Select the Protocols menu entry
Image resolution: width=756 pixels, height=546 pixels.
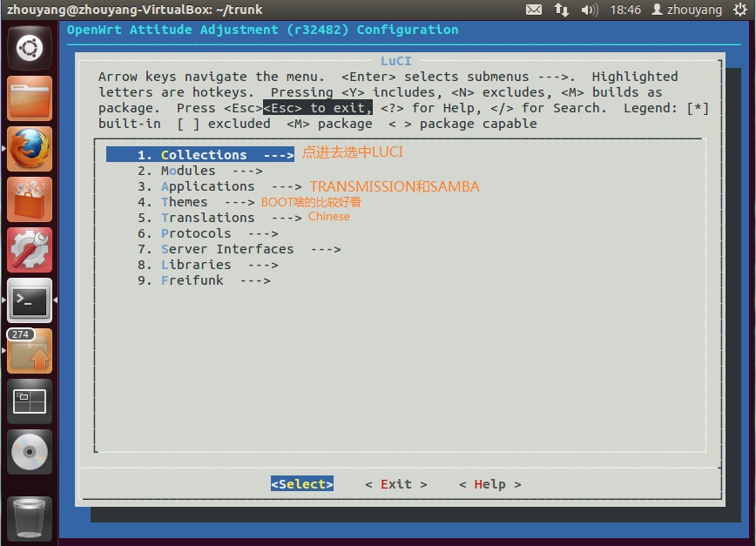(208, 233)
